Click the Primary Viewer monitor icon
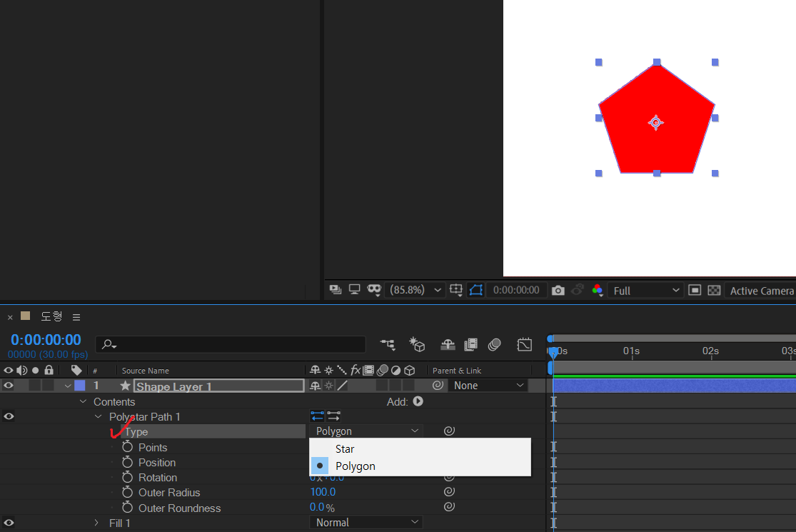796x532 pixels. click(354, 289)
